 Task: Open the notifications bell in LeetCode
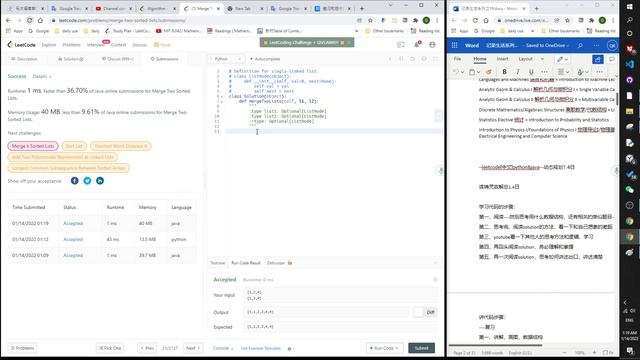pos(417,44)
